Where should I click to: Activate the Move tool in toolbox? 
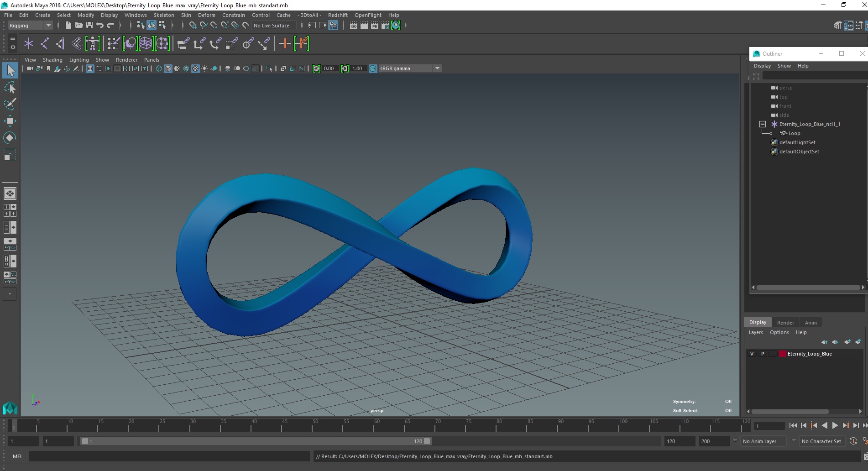click(x=10, y=121)
